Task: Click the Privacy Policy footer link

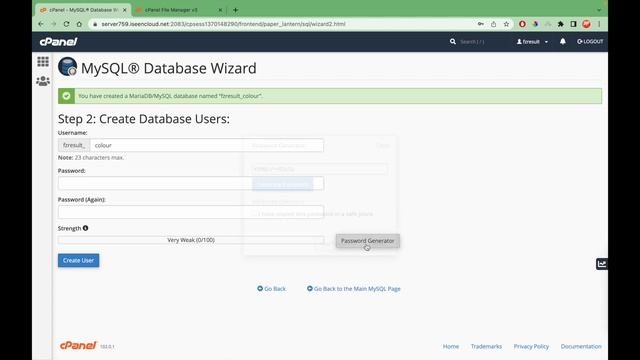Action: tap(531, 346)
